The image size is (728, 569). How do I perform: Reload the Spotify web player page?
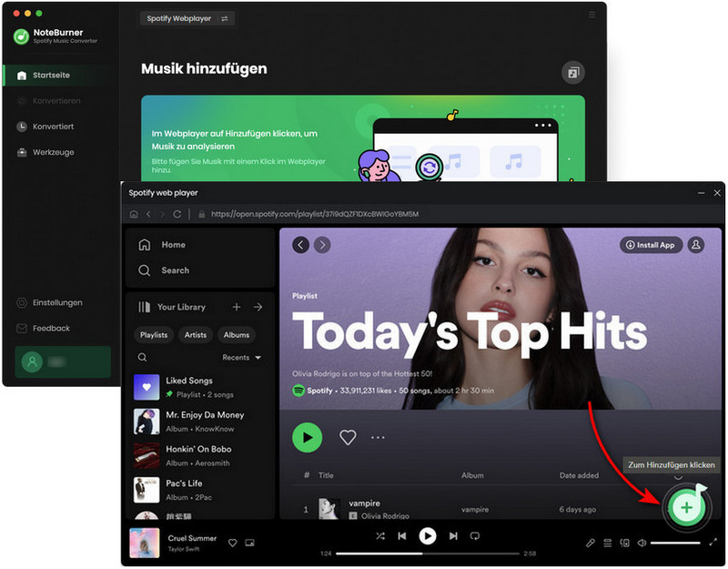pos(177,214)
